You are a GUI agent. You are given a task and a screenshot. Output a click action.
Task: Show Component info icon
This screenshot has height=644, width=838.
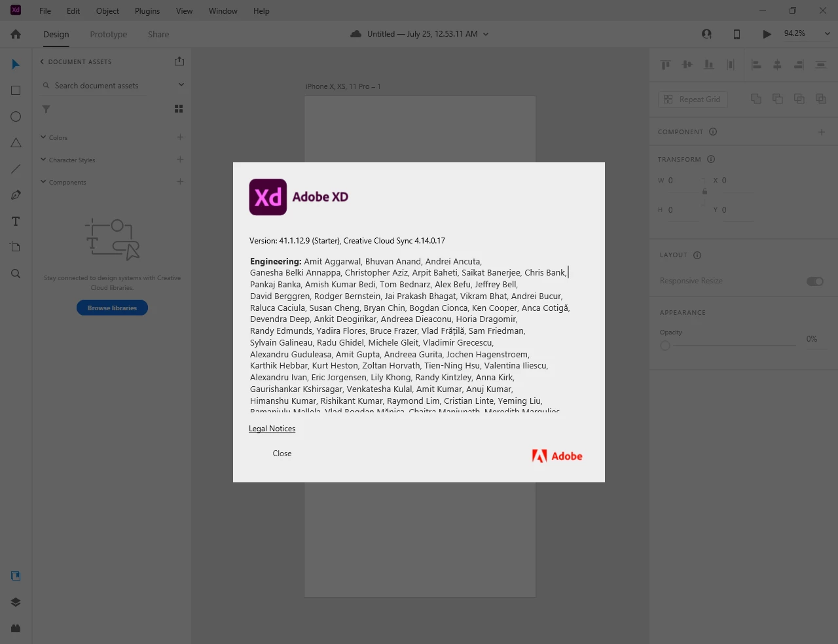713,132
